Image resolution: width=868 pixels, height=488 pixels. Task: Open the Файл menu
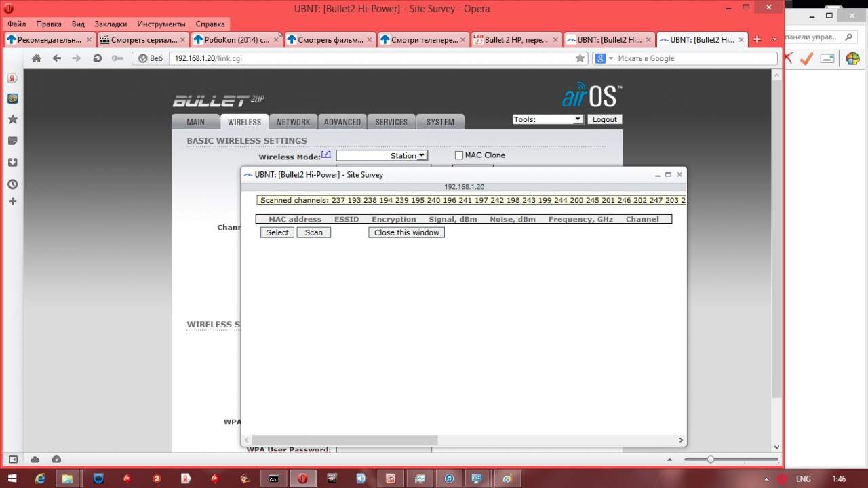17,24
